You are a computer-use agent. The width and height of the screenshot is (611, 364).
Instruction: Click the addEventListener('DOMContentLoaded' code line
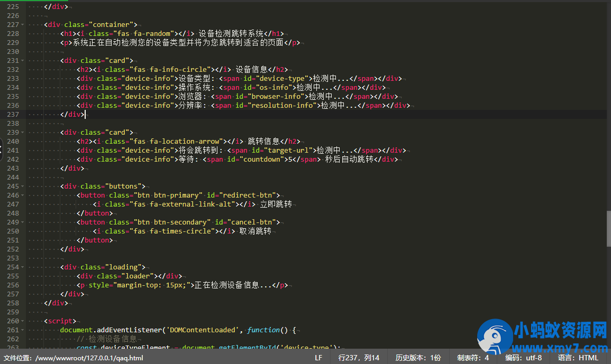(178, 330)
